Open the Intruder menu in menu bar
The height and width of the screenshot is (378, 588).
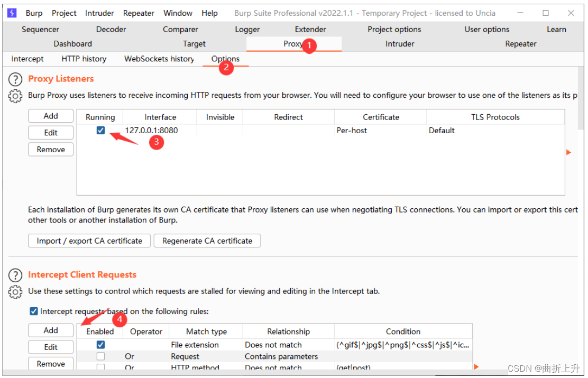pos(99,13)
